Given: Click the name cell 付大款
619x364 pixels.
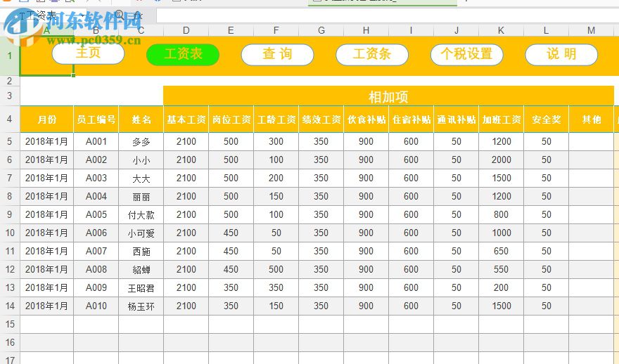Looking at the screenshot, I should click(141, 214).
